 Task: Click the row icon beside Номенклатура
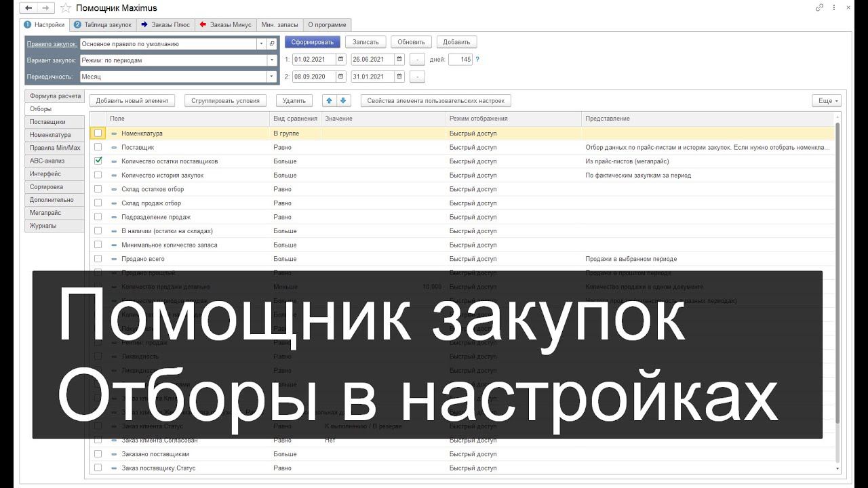pos(114,134)
